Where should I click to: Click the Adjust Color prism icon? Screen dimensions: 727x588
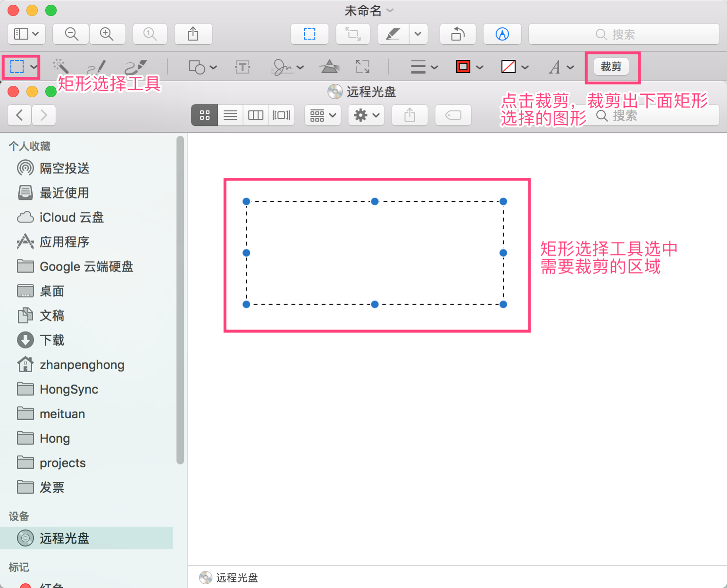coord(329,67)
